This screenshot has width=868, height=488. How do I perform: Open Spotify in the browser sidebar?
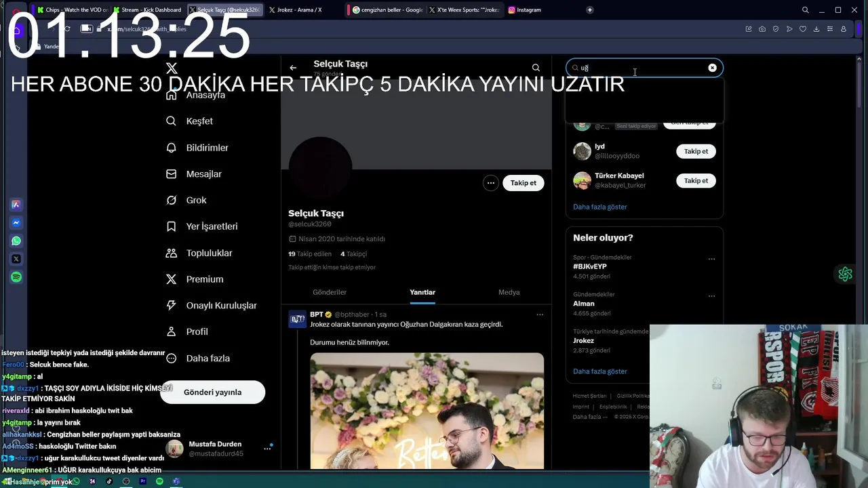(x=16, y=277)
